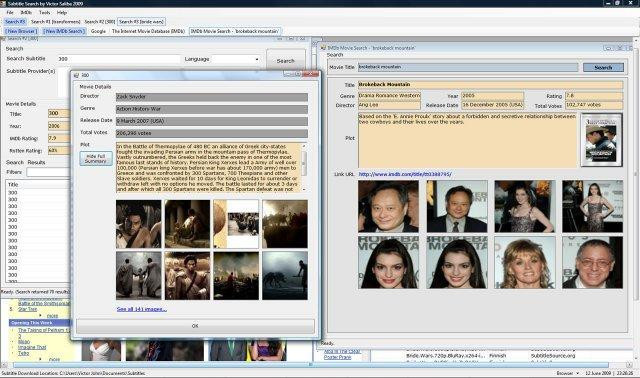Click the bottom horizontal scrollbar

(x=311, y=365)
